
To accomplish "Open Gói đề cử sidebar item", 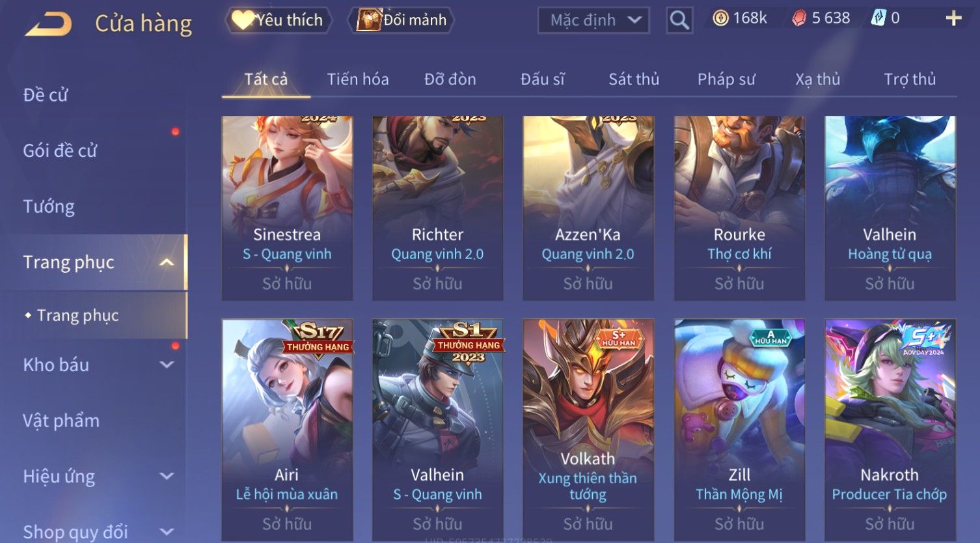I will (60, 151).
